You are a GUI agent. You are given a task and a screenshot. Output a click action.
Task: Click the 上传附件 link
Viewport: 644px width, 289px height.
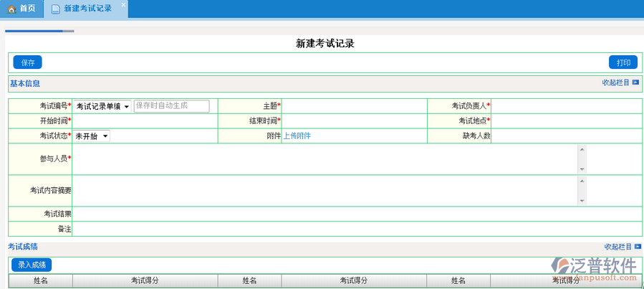pos(297,136)
